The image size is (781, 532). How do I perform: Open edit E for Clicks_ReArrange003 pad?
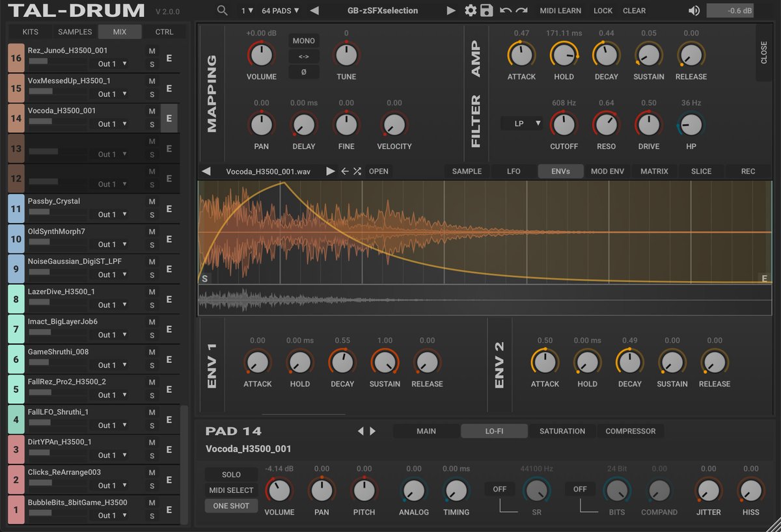click(169, 479)
